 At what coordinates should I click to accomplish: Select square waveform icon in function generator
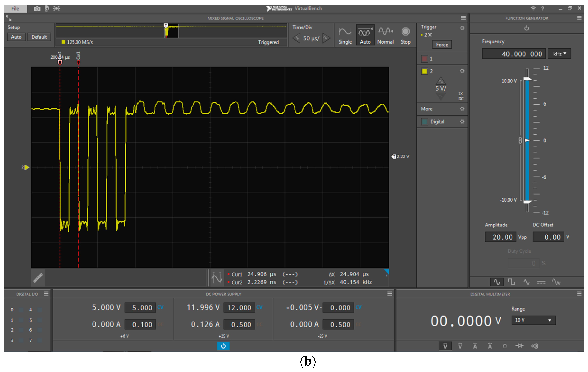click(511, 282)
